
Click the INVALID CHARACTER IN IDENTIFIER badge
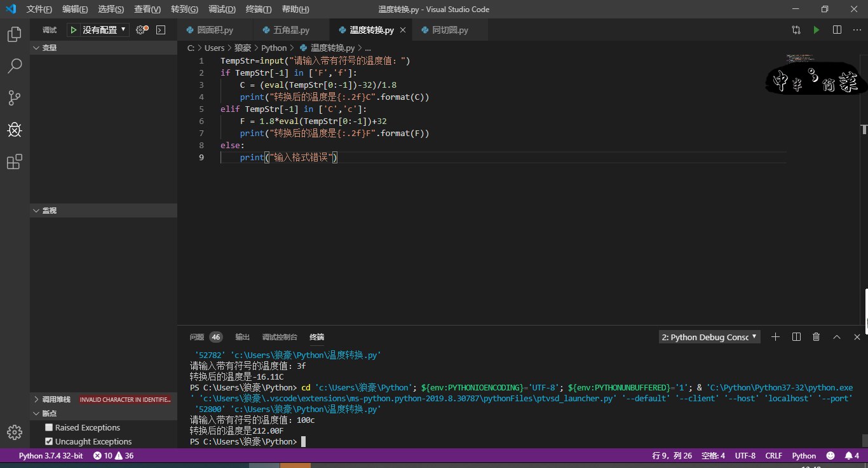tap(125, 399)
